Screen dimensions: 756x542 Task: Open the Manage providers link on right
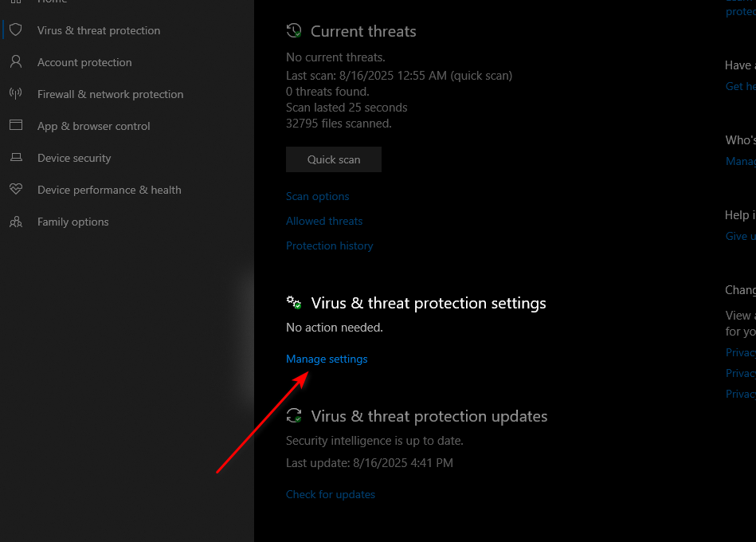(x=741, y=161)
